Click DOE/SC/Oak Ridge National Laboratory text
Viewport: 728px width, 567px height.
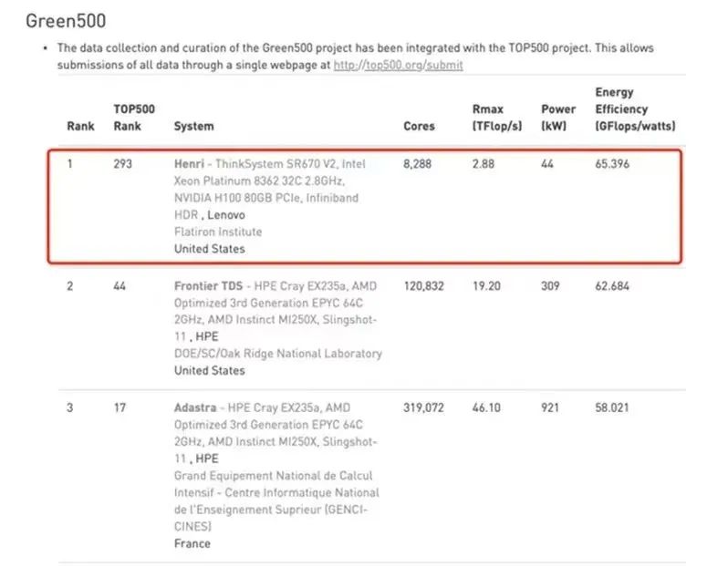pos(278,354)
